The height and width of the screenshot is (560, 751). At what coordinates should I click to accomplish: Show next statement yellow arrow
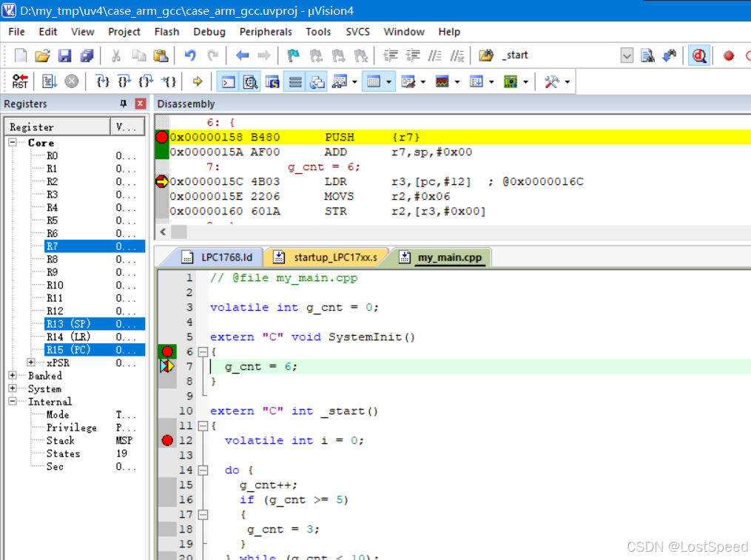pyautogui.click(x=198, y=81)
